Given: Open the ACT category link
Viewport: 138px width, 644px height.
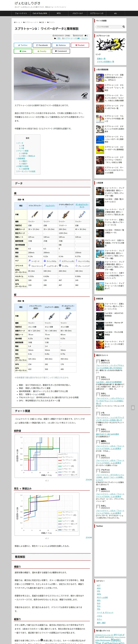Looking at the screenshot, I should pos(99,585).
